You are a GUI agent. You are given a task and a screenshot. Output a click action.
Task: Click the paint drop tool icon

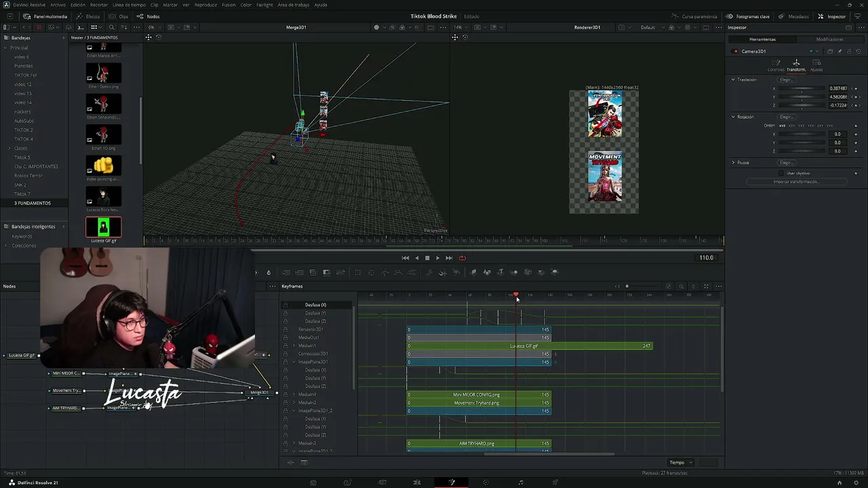pos(269,272)
